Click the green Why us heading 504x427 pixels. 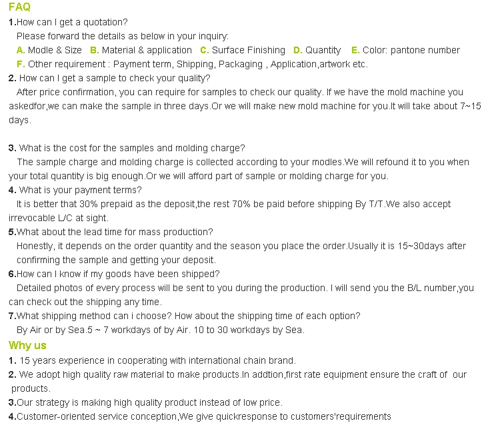27,345
